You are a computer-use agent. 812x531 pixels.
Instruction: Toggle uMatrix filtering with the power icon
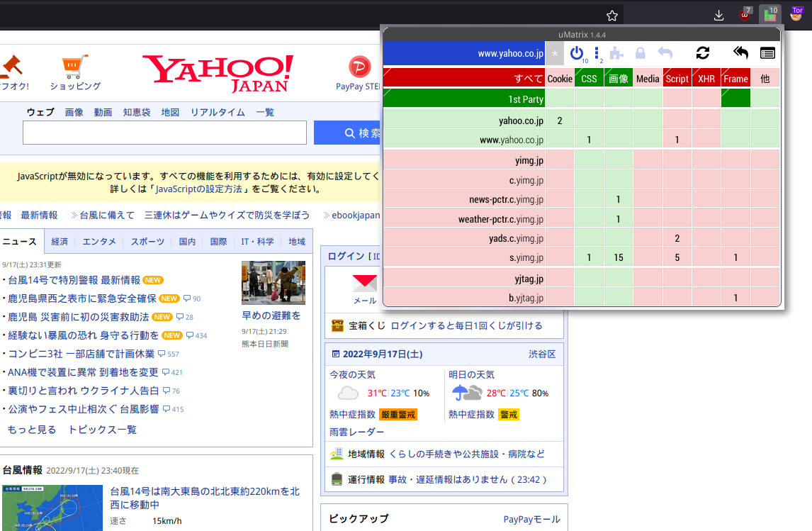pos(576,53)
